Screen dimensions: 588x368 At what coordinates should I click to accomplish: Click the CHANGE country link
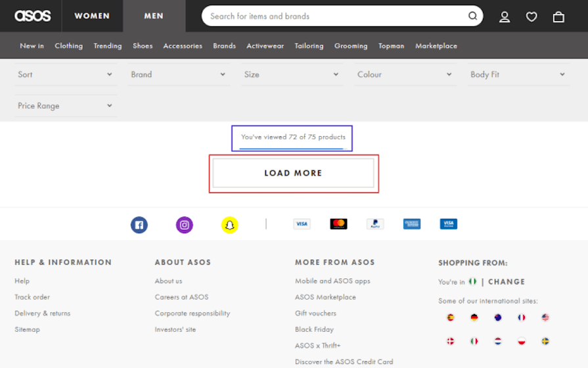507,282
